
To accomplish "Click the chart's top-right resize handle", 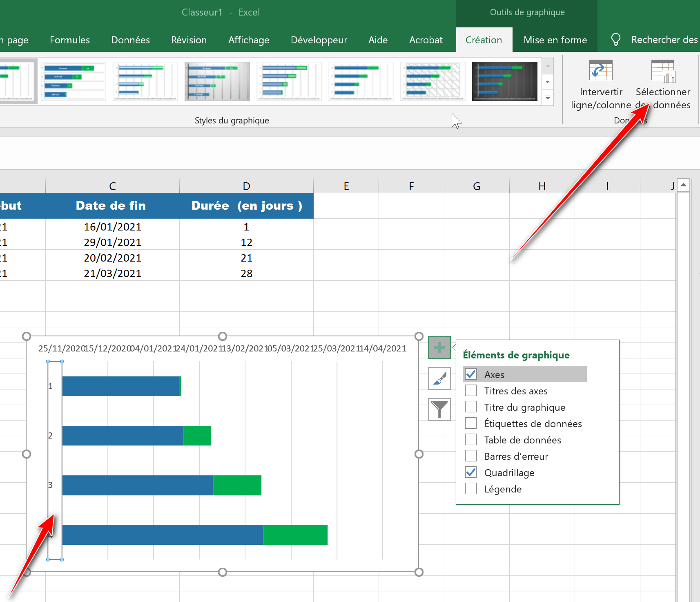I will click(x=419, y=336).
